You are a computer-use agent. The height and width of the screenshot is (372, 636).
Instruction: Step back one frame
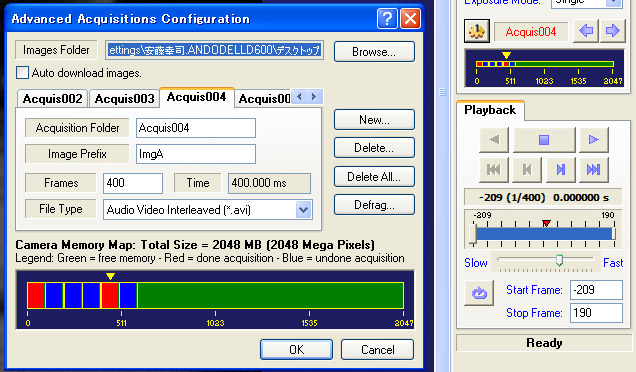click(x=527, y=170)
